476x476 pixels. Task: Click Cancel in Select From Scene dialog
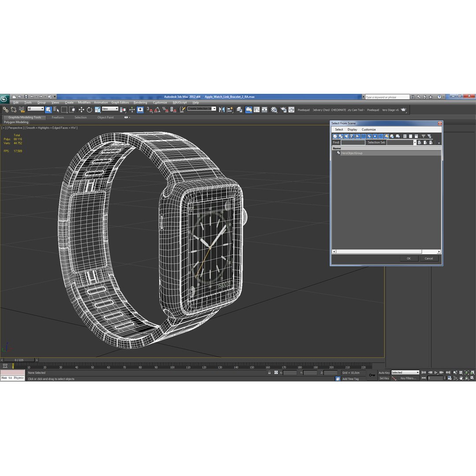(429, 259)
